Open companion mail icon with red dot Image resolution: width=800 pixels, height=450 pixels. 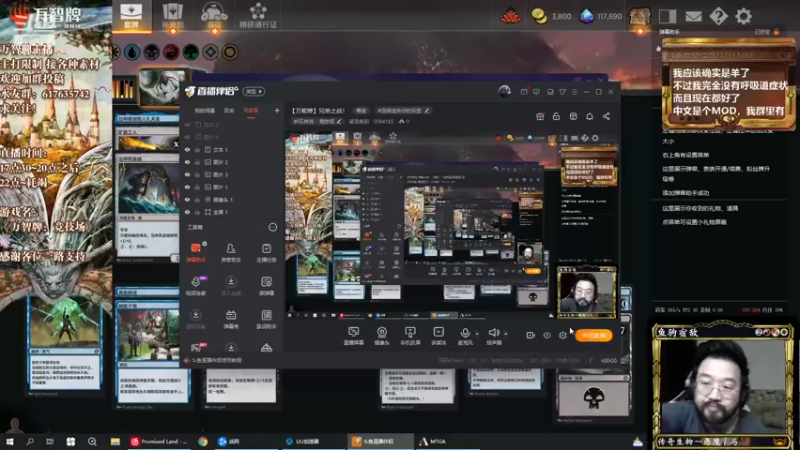[524, 92]
